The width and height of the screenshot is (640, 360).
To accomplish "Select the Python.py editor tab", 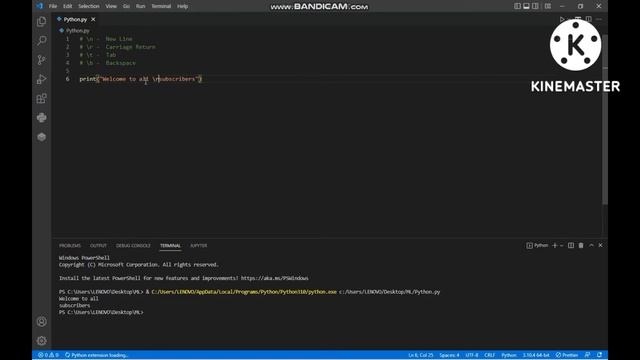I will 76,19.
